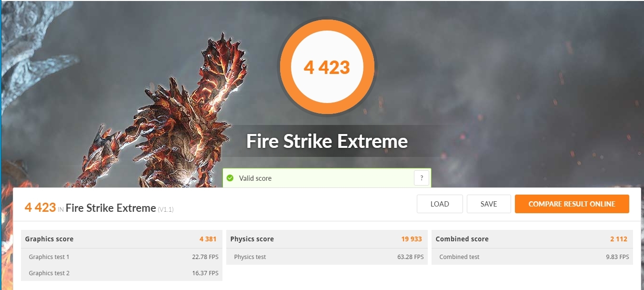This screenshot has height=290, width=644.
Task: Click the Graphics test 2 row
Action: (x=121, y=273)
